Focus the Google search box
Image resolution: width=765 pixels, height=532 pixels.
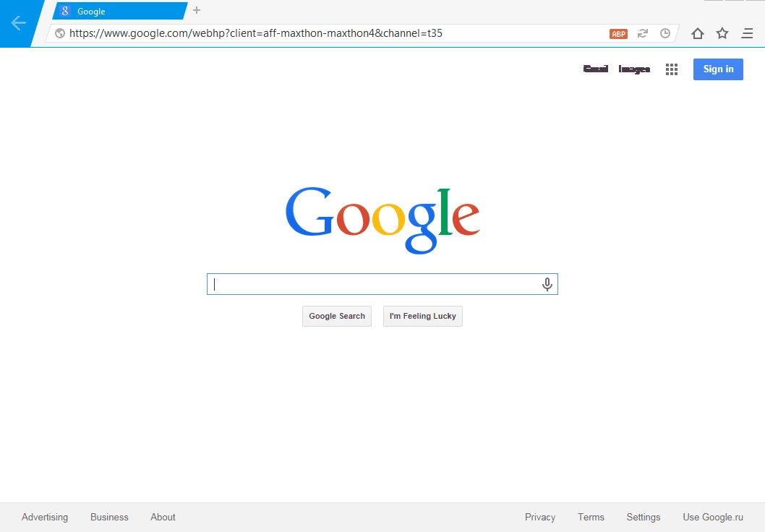pyautogui.click(x=382, y=284)
